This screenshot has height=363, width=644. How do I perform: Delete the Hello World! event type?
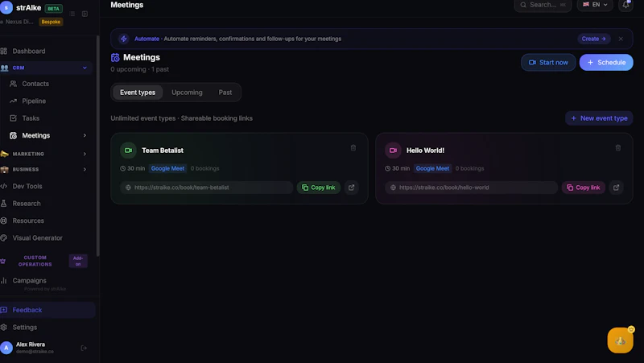617,148
